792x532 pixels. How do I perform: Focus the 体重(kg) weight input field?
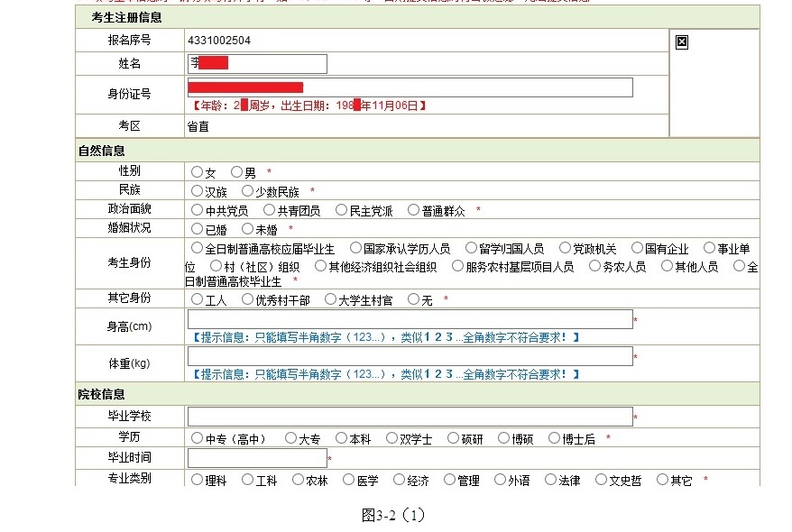pyautogui.click(x=410, y=356)
